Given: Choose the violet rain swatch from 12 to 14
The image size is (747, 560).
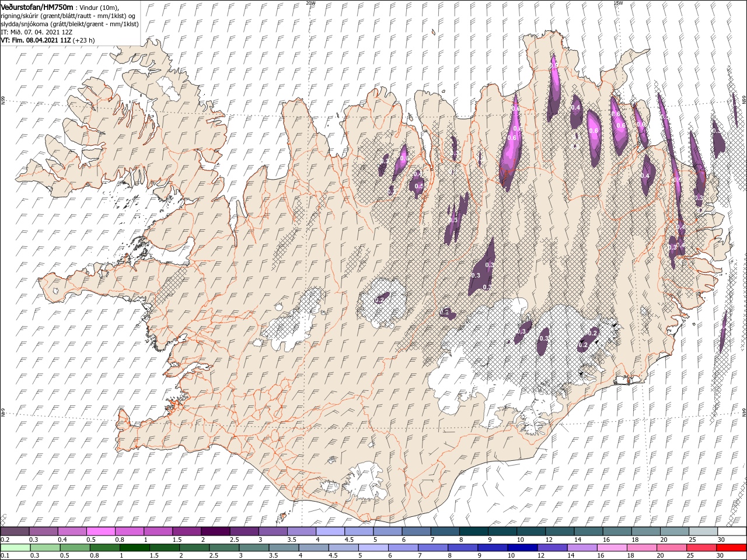Looking at the screenshot, I should 551,547.
